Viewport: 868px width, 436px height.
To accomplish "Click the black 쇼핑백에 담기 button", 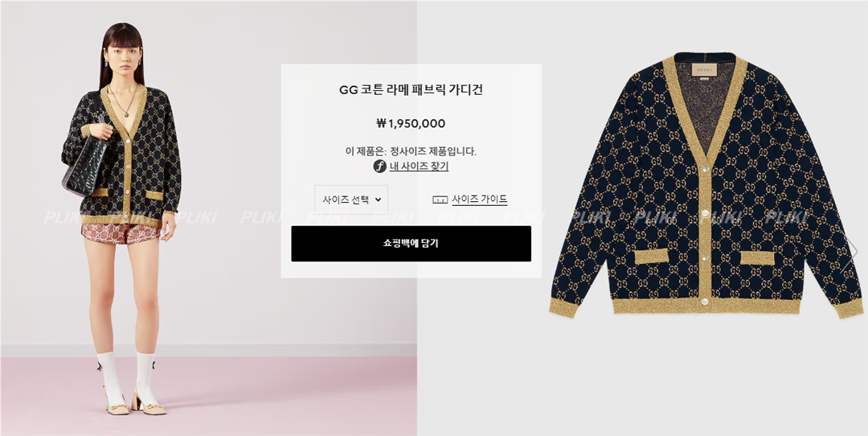I will click(411, 244).
